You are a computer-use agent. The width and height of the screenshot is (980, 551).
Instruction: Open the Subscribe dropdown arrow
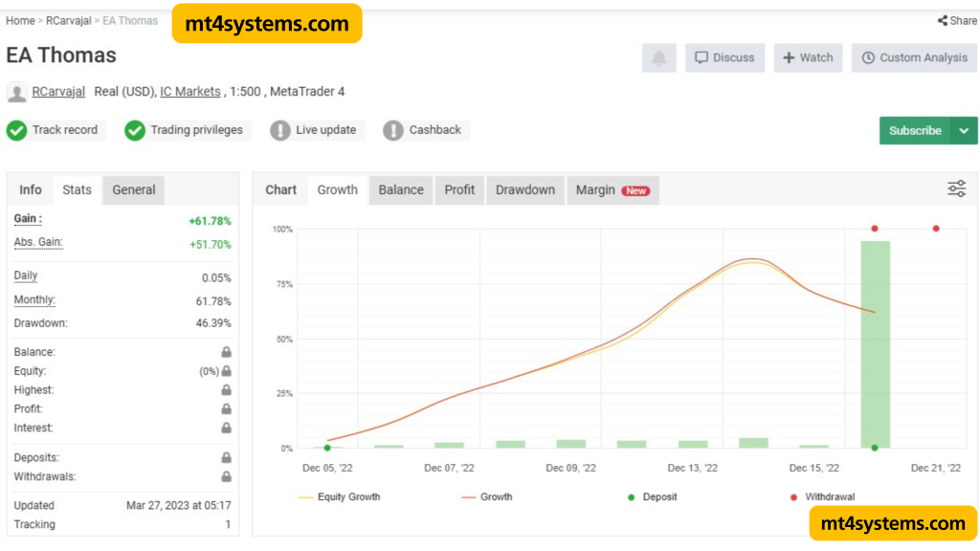pos(964,130)
